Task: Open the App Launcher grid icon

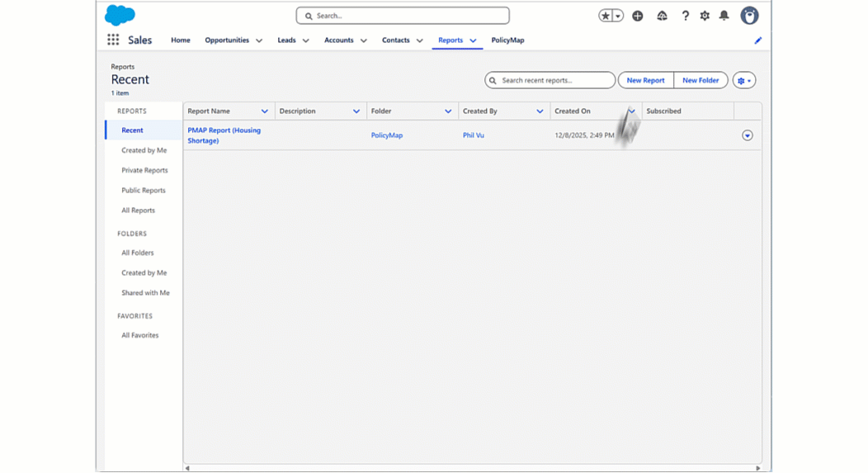Action: pos(113,40)
